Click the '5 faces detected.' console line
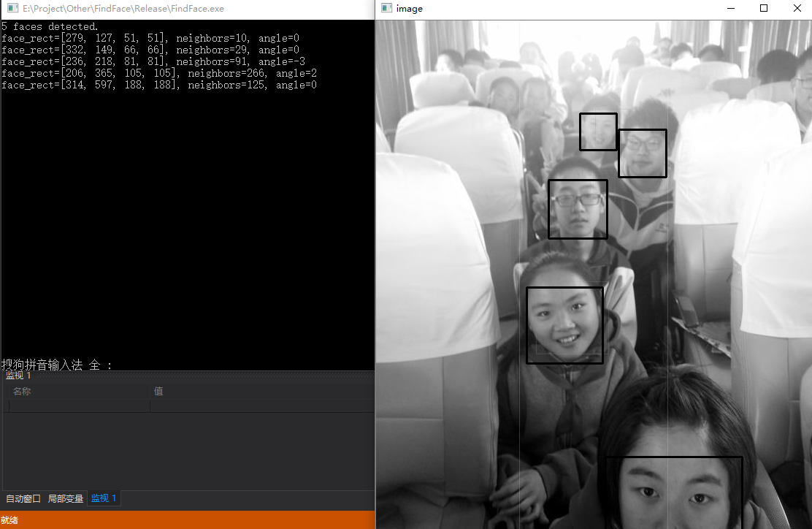Viewport: 812px width, 529px height. [50, 26]
